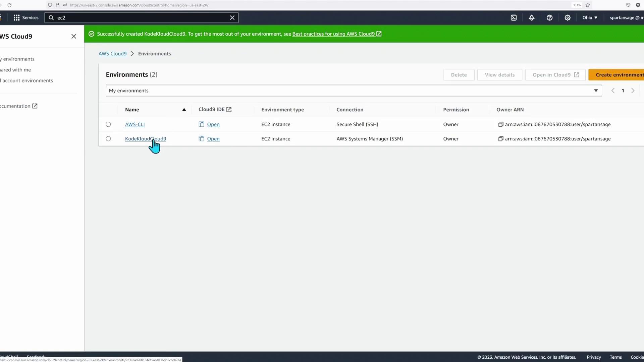Open the Services grid menu
The height and width of the screenshot is (362, 644).
[26, 18]
